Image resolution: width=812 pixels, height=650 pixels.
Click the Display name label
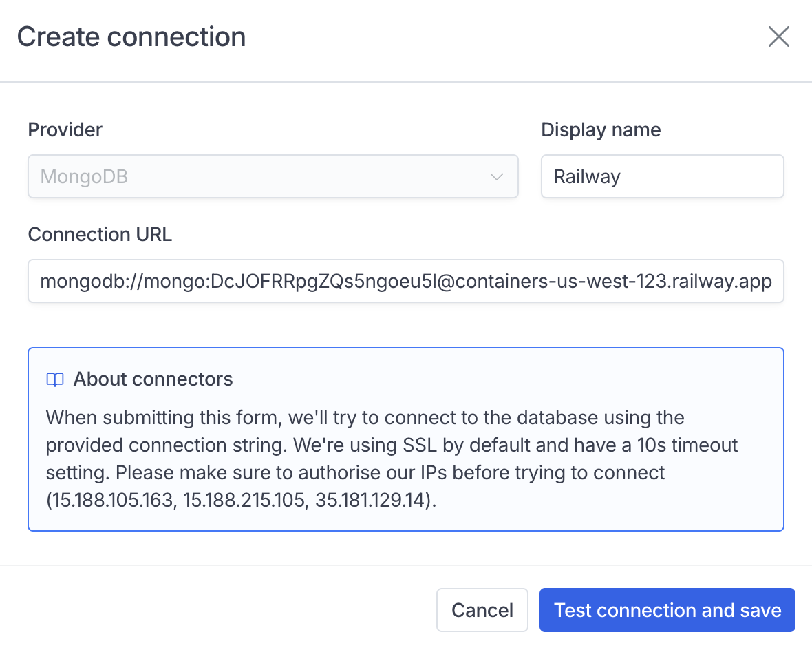pyautogui.click(x=601, y=129)
